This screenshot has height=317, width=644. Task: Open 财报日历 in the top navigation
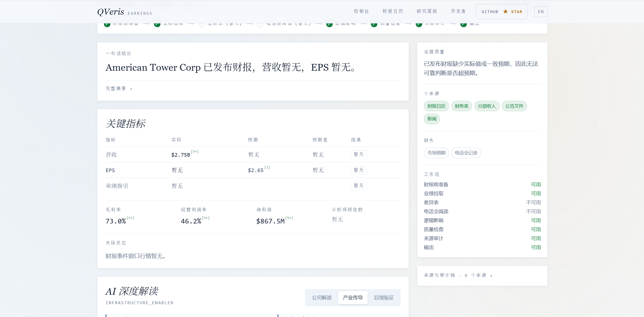393,11
